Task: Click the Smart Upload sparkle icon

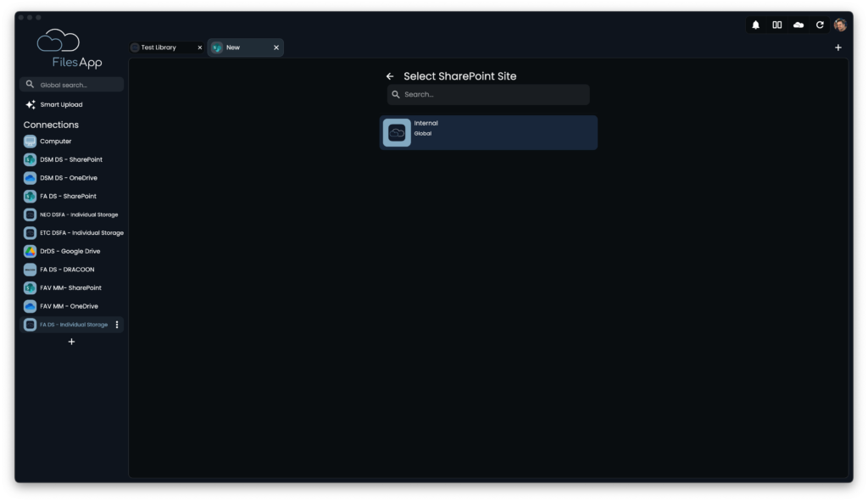Action: pos(31,104)
